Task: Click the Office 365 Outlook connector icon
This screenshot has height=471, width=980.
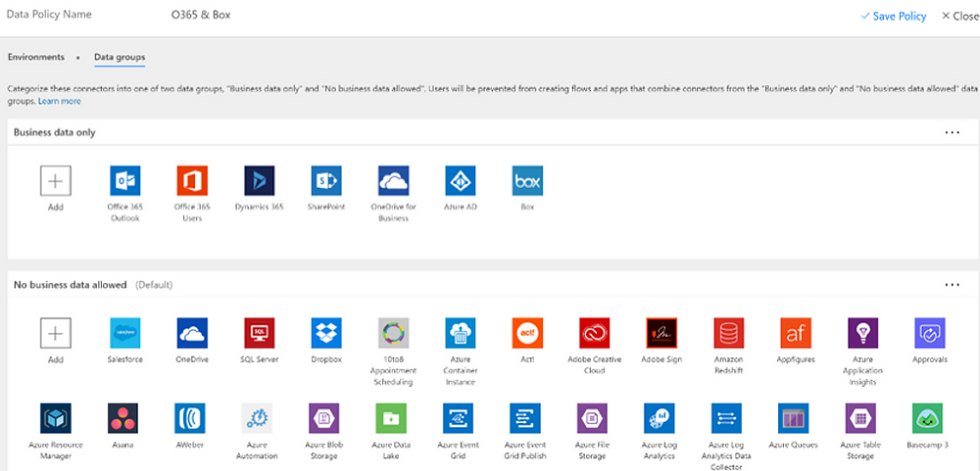Action: pyautogui.click(x=125, y=180)
